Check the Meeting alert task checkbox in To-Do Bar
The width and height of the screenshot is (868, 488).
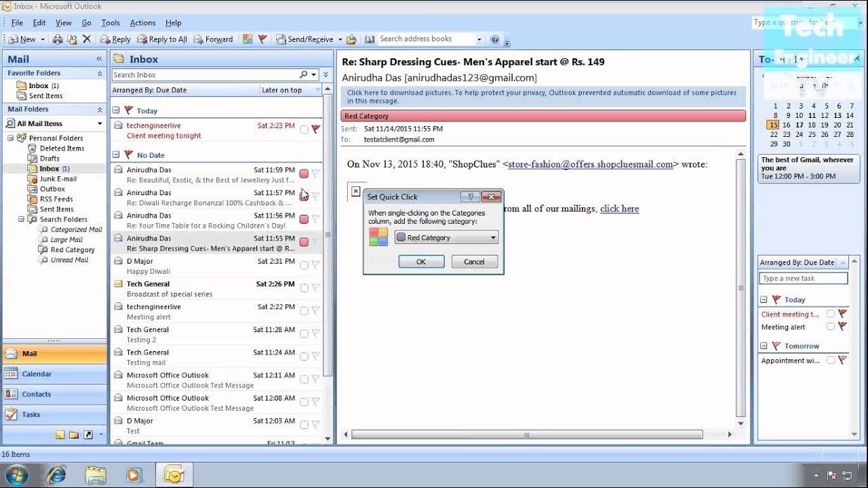click(x=831, y=327)
